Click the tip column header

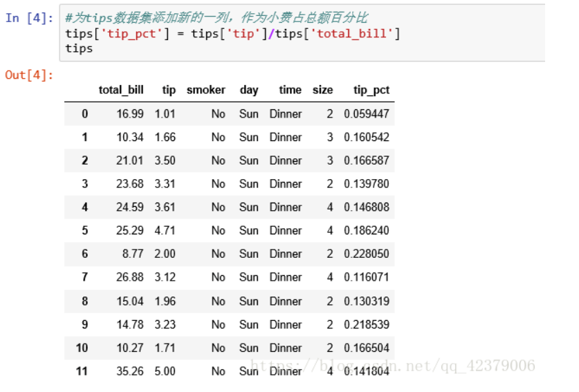pos(169,90)
